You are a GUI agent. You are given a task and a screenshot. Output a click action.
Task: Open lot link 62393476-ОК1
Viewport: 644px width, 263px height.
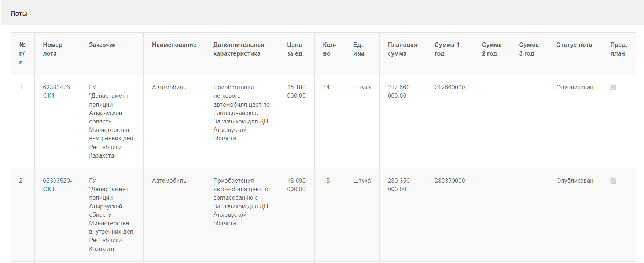pyautogui.click(x=57, y=91)
